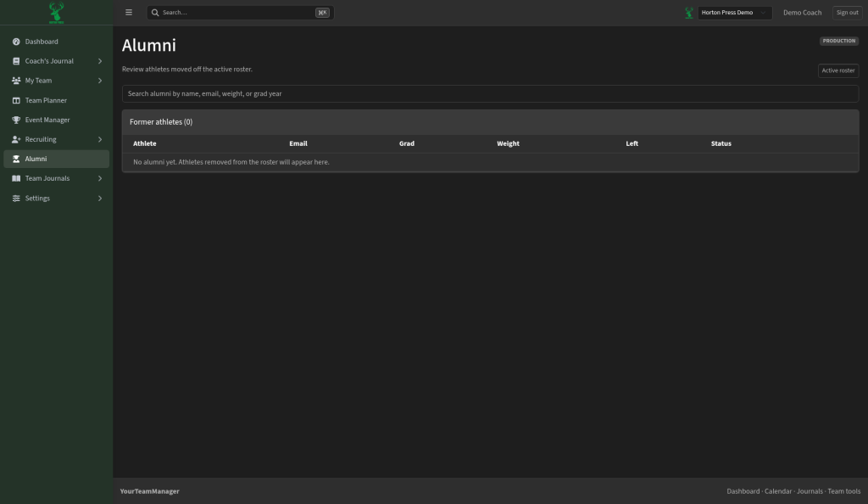Expand the My Team submenu chevron
This screenshot has height=504, width=868.
coord(100,81)
